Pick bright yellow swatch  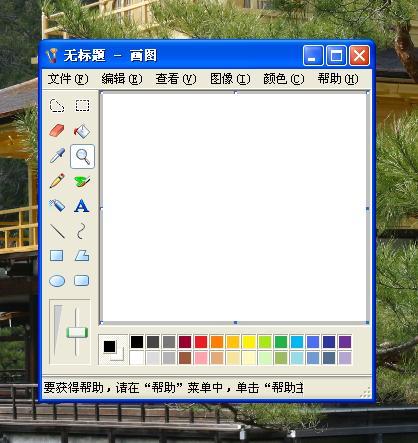coord(249,342)
